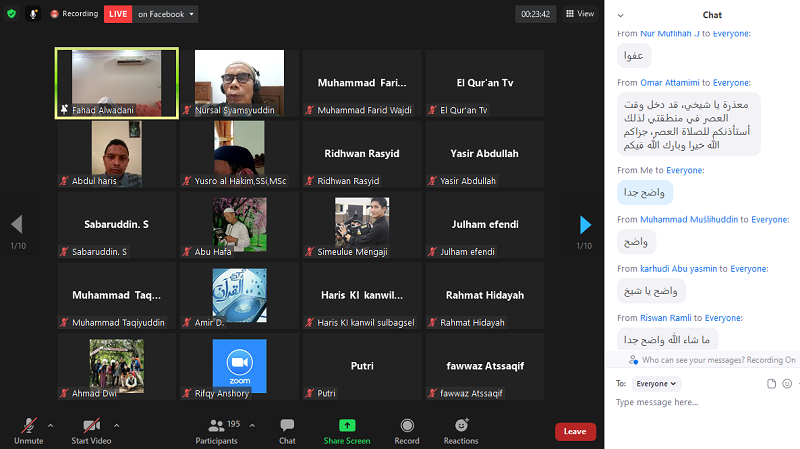
Task: Click Omar Attamimi sender name in chat
Action: [669, 83]
